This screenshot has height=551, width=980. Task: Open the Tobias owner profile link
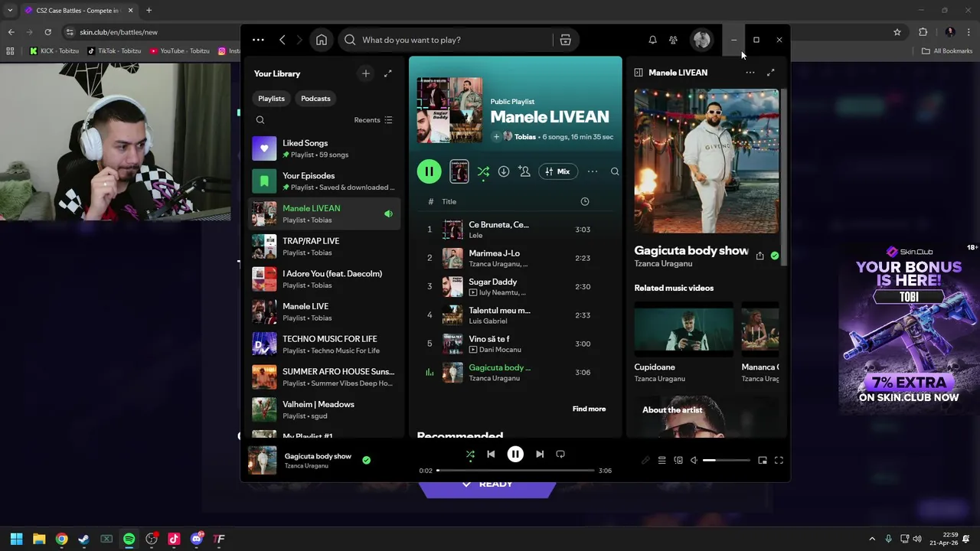pyautogui.click(x=525, y=137)
